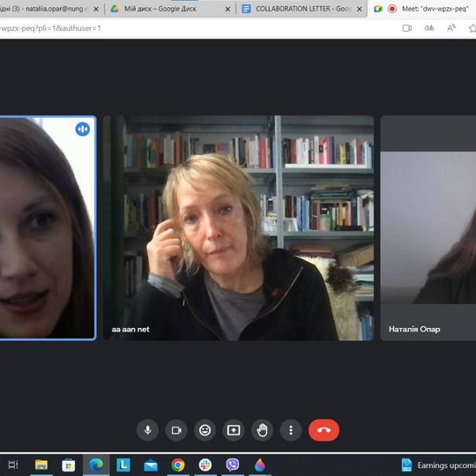Screen dimensions: 476x476
Task: Open the emoji reactions button
Action: point(205,430)
